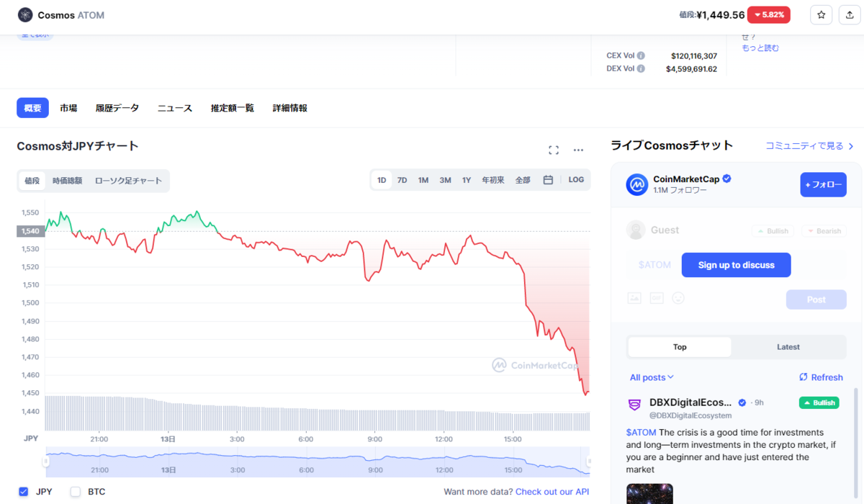
Task: Select the Top posts tab
Action: (680, 347)
